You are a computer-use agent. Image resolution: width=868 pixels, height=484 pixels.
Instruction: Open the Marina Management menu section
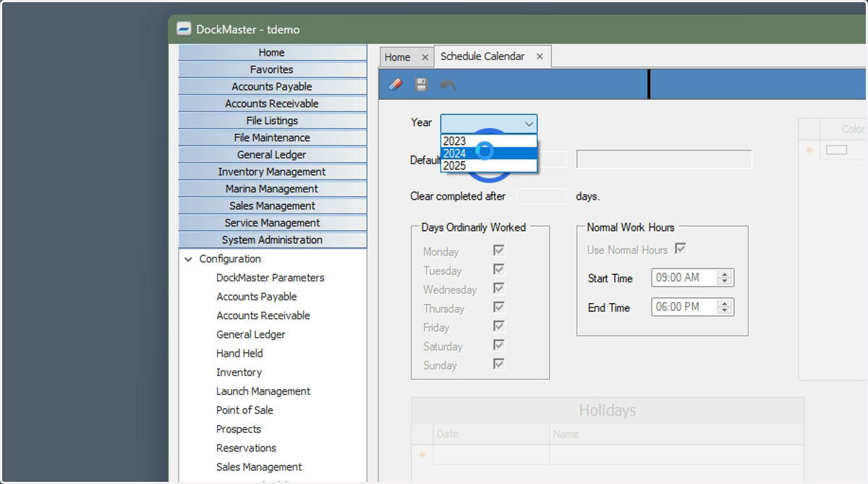coord(272,189)
